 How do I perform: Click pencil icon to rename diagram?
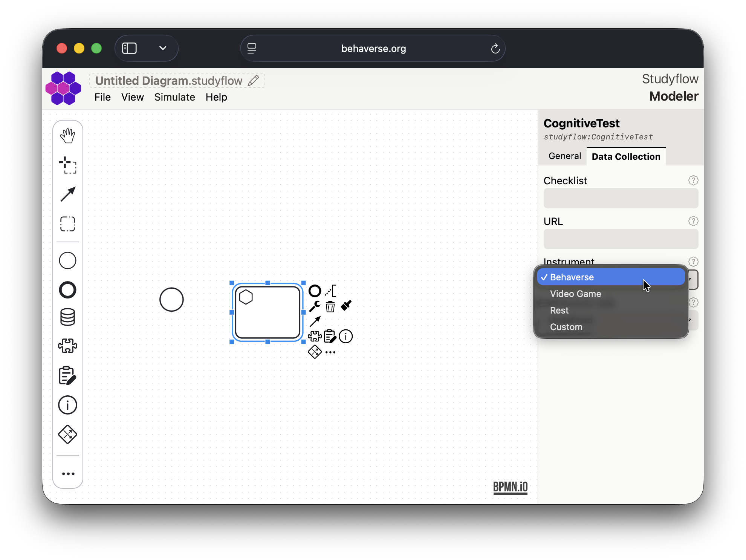coord(254,80)
